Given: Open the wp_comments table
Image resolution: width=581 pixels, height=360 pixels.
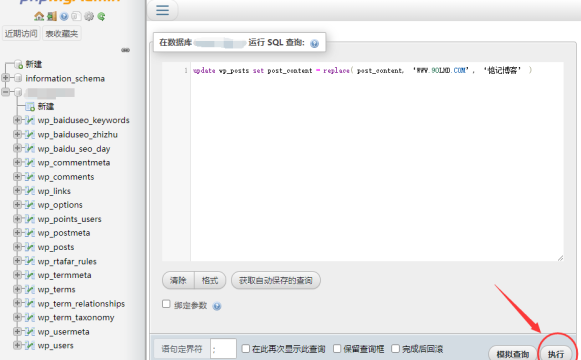Looking at the screenshot, I should pos(66,177).
